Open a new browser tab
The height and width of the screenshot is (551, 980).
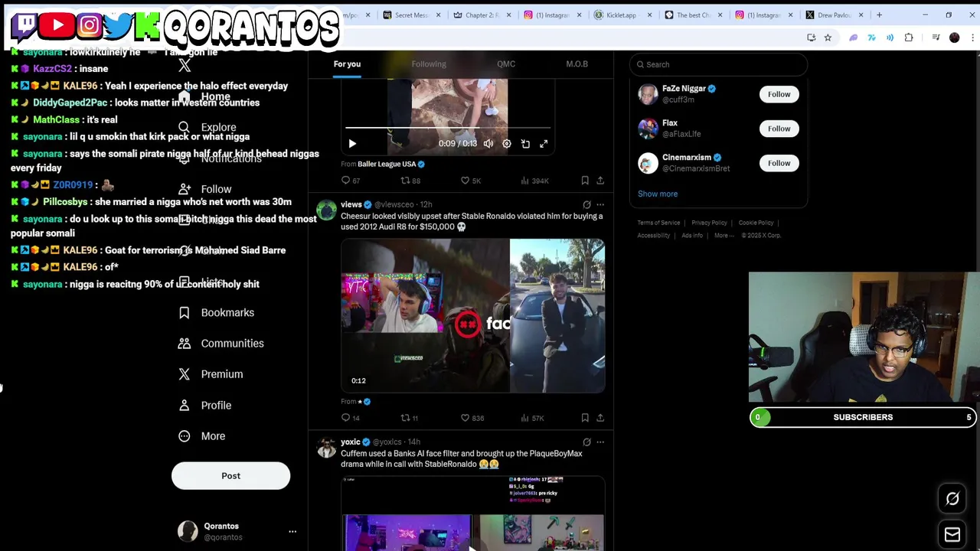(x=879, y=15)
